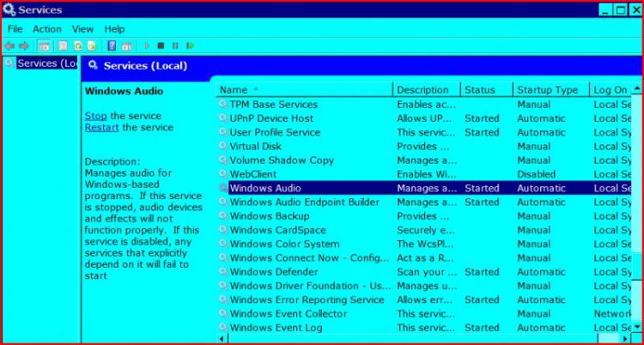Image resolution: width=644 pixels, height=345 pixels.
Task: Click the vertical scrollbar down arrow
Action: tap(636, 327)
